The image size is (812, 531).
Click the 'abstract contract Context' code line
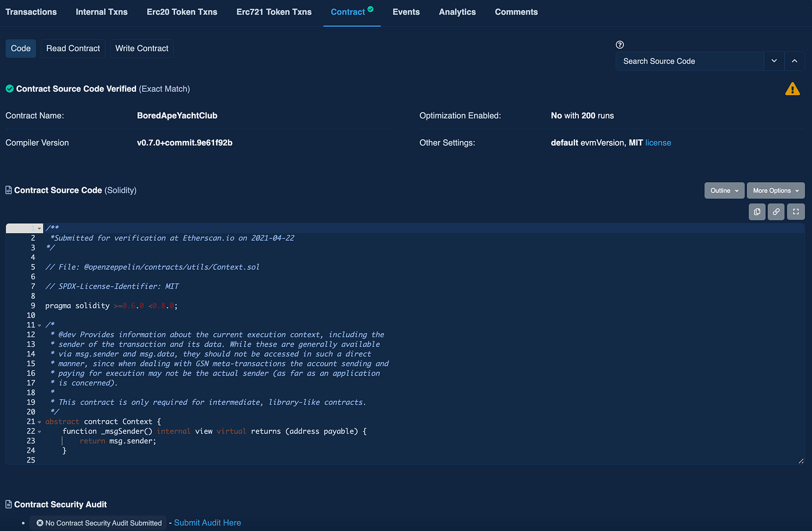tap(103, 421)
